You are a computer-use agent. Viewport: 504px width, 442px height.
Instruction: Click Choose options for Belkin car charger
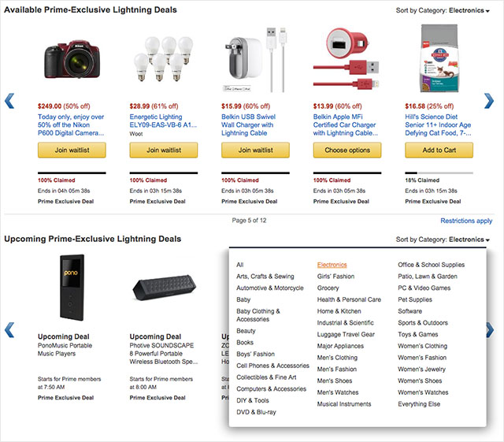click(347, 150)
